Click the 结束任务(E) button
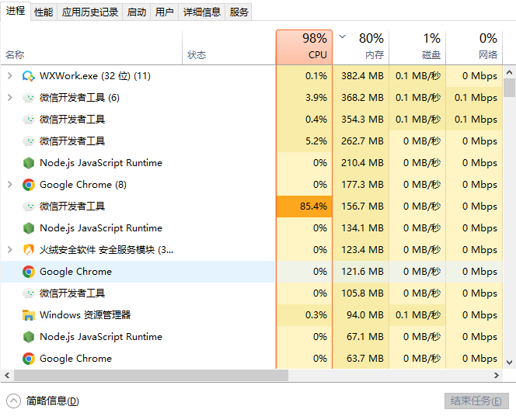516x420 pixels. click(x=476, y=401)
